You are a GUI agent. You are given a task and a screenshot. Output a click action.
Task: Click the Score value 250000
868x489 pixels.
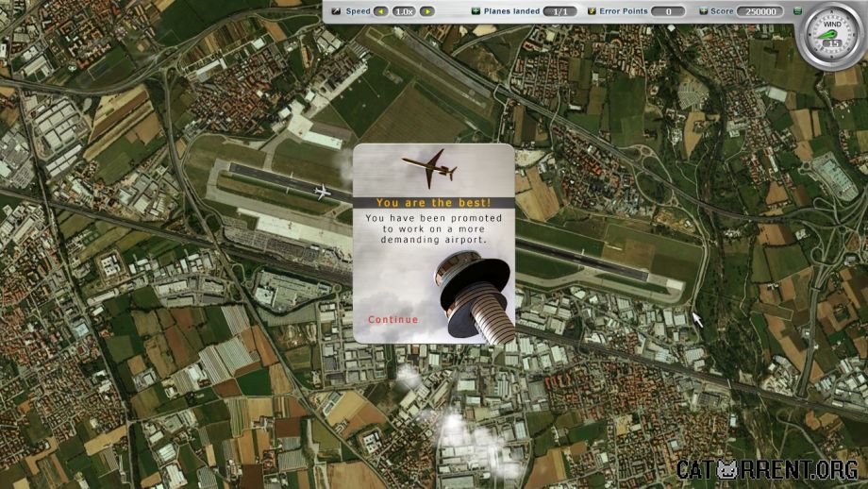tap(760, 11)
